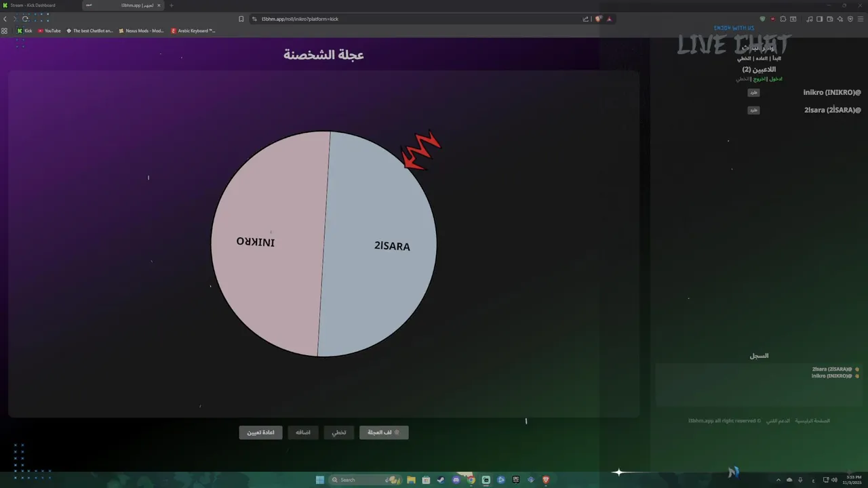The height and width of the screenshot is (488, 868).
Task: Open the Arabic Keyboard bookmark
Action: point(193,30)
